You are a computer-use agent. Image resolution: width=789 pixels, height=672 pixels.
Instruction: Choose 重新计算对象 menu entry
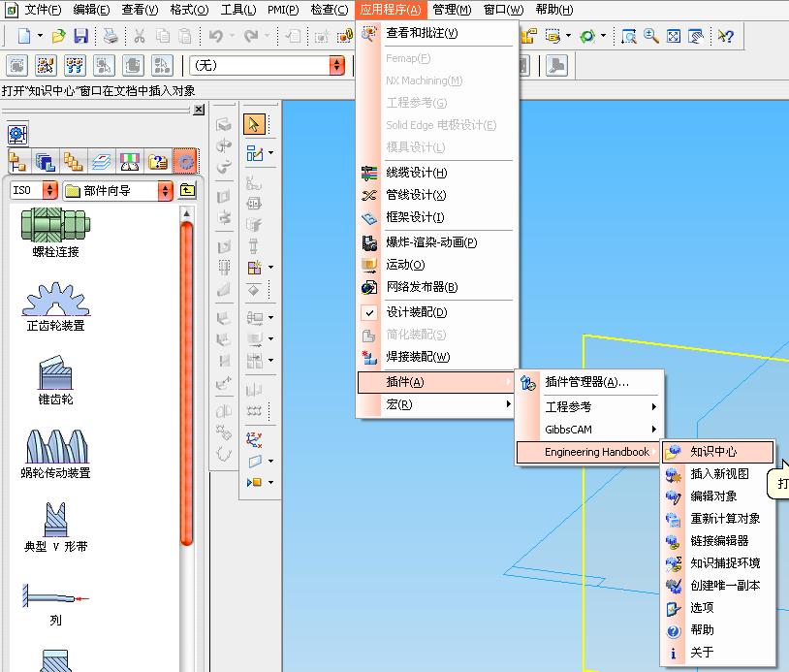[718, 519]
